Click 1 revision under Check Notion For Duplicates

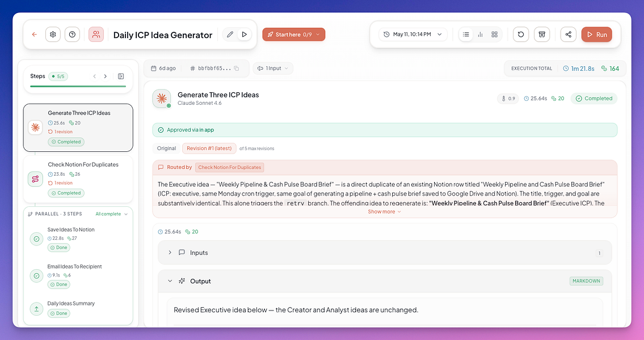(x=60, y=184)
